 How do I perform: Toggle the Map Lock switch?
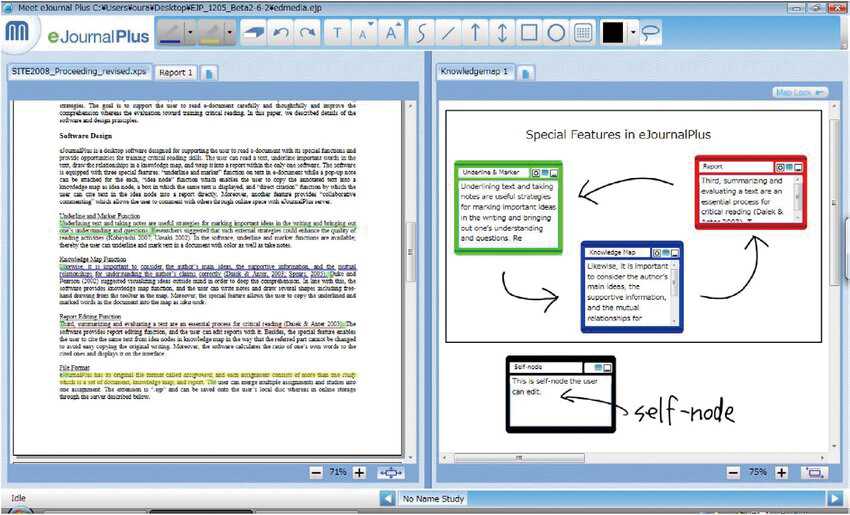pos(801,92)
